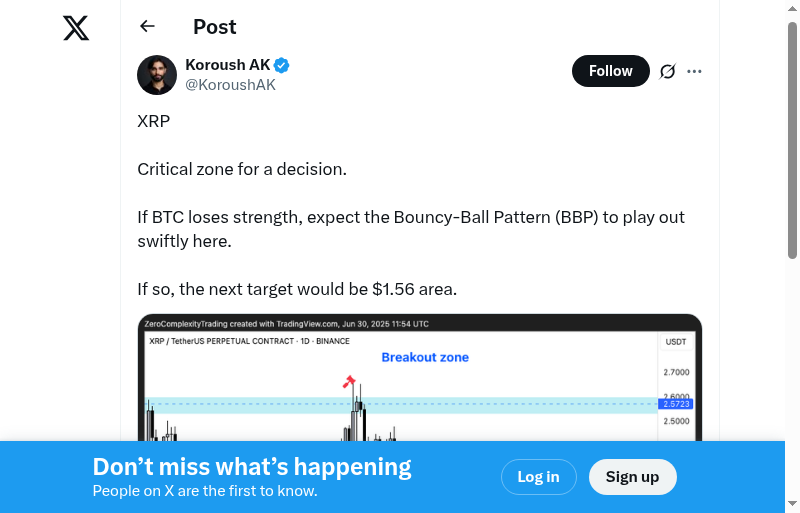Open the @KoroushAK handle link

click(x=230, y=85)
